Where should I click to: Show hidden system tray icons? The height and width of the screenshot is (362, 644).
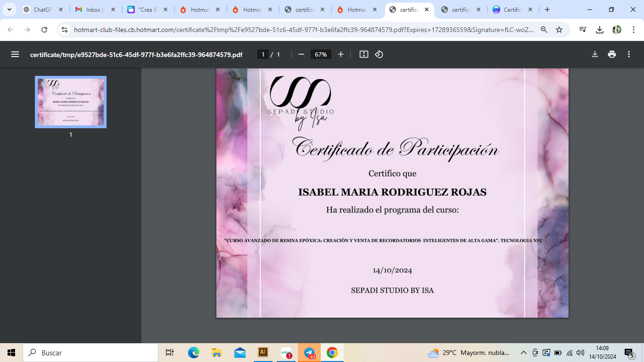pyautogui.click(x=523, y=353)
